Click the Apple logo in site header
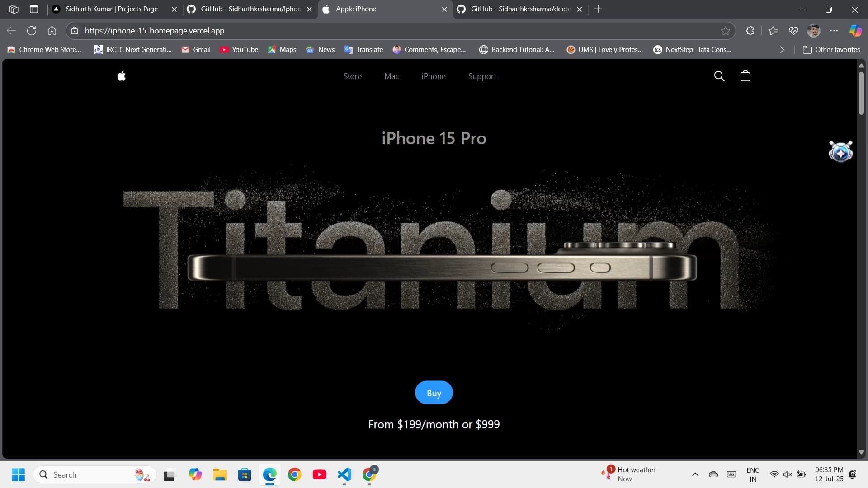The height and width of the screenshot is (488, 868). [121, 76]
